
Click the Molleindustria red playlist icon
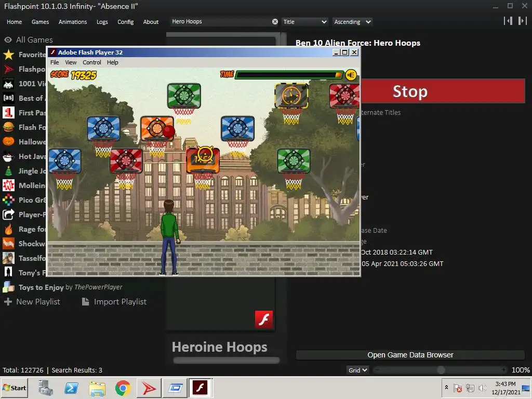click(x=8, y=185)
